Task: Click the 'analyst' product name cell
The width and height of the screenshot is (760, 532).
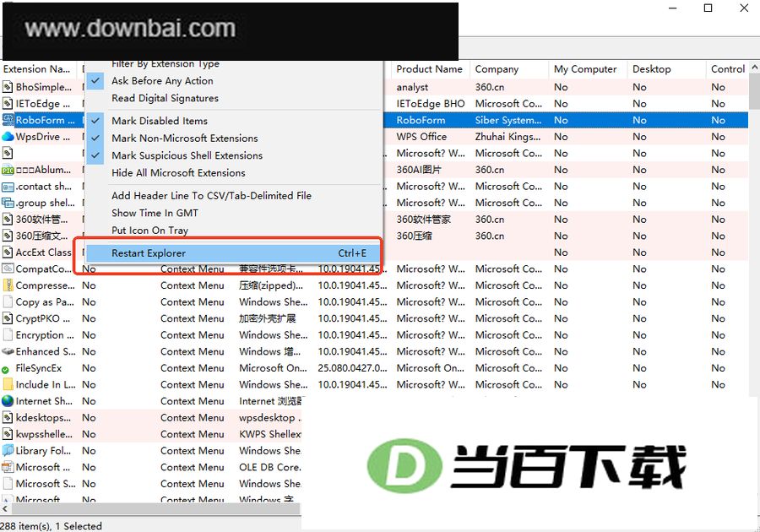Action: pos(412,87)
